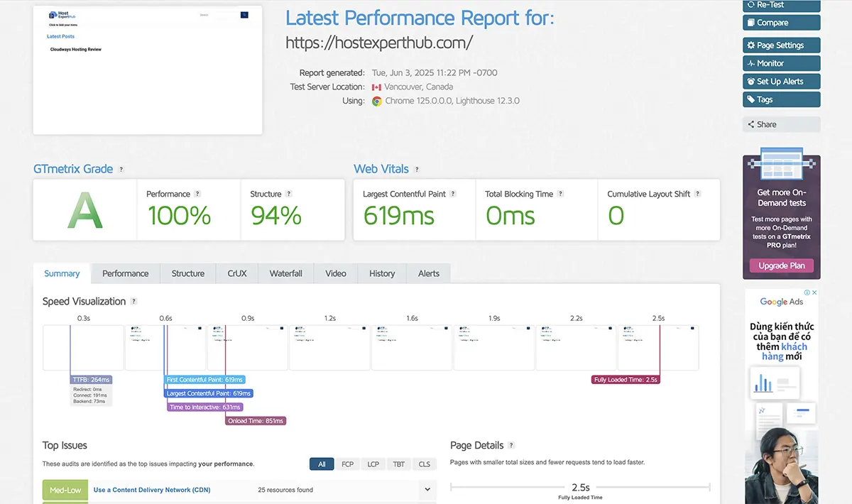Select the filmstrip frame under 1.2s
The image size is (852, 504).
(330, 348)
